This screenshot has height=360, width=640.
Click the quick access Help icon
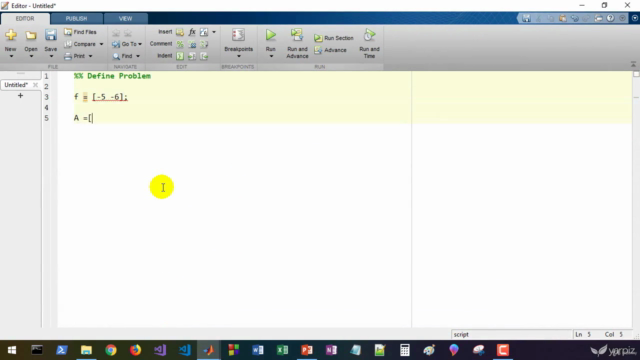pyautogui.click(x=610, y=18)
